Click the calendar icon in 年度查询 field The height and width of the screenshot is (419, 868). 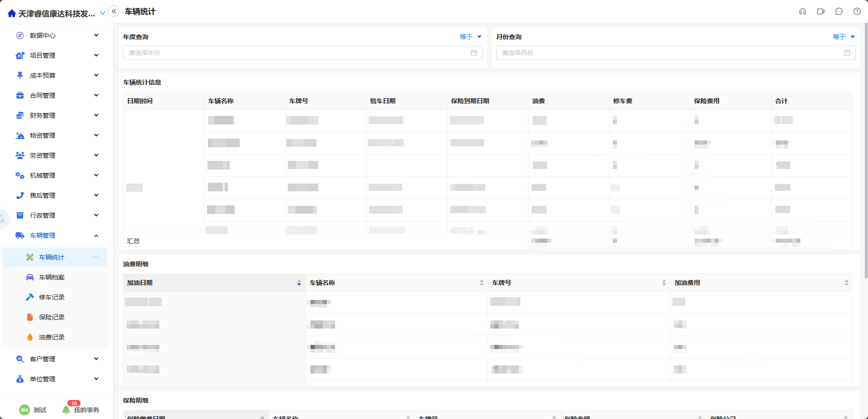pyautogui.click(x=473, y=53)
